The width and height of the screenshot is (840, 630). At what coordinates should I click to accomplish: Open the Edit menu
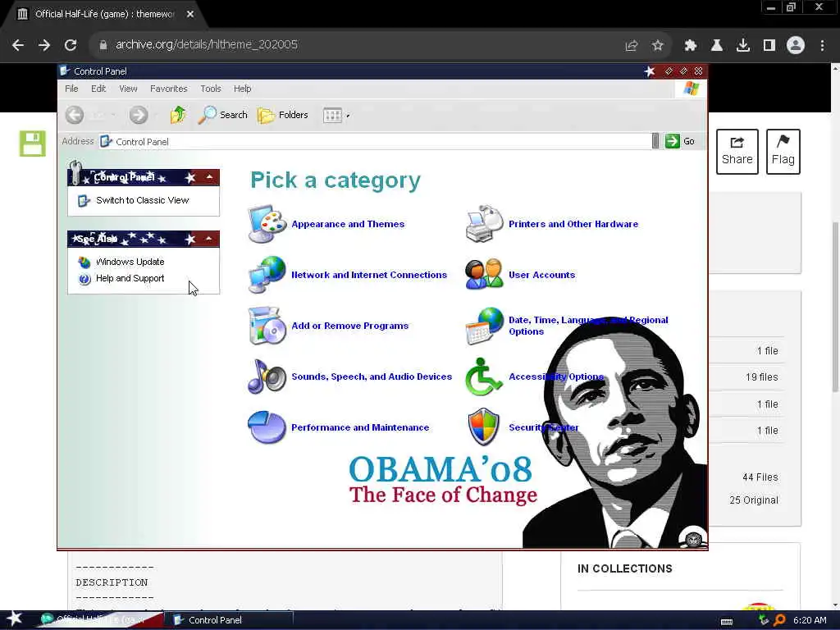98,89
